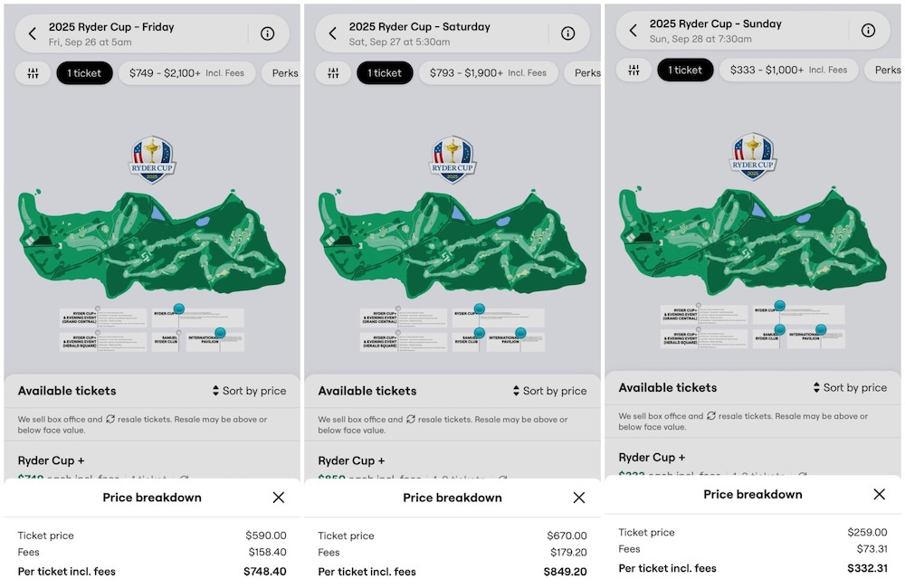Toggle the $333 - $1,000+ price chip
The image size is (905, 588).
click(788, 71)
